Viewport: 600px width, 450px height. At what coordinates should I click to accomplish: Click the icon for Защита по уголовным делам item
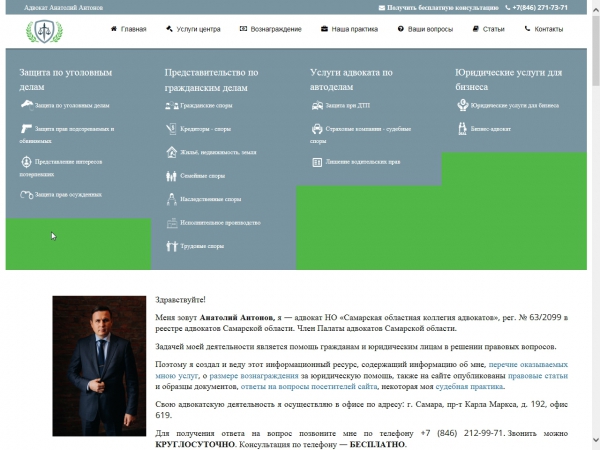[x=27, y=105]
